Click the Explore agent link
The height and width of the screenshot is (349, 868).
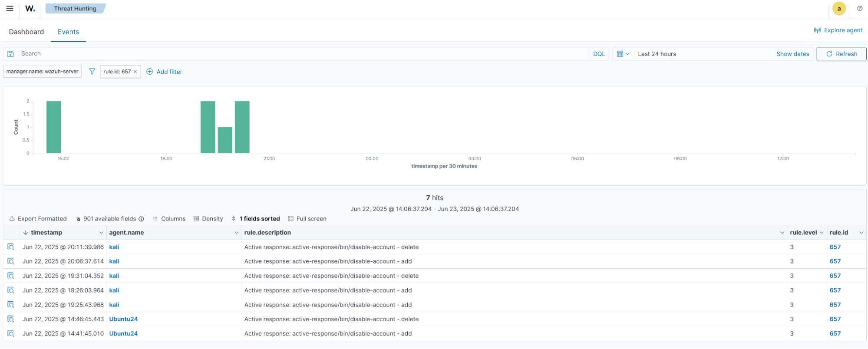point(838,30)
